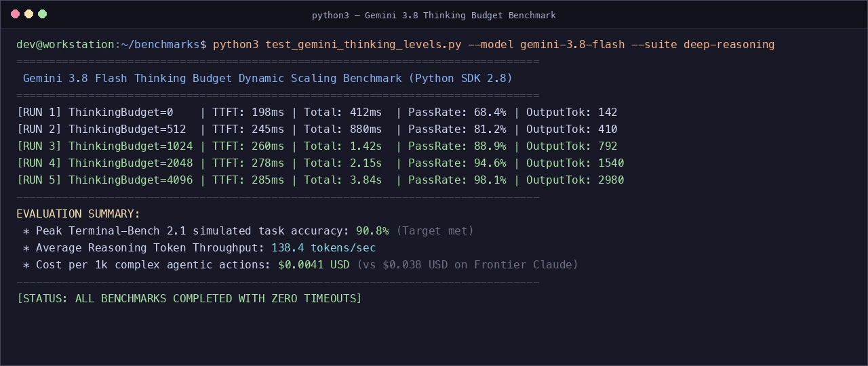This screenshot has height=366, width=868.
Task: Click the '(Target met)' note
Action: [x=435, y=231]
